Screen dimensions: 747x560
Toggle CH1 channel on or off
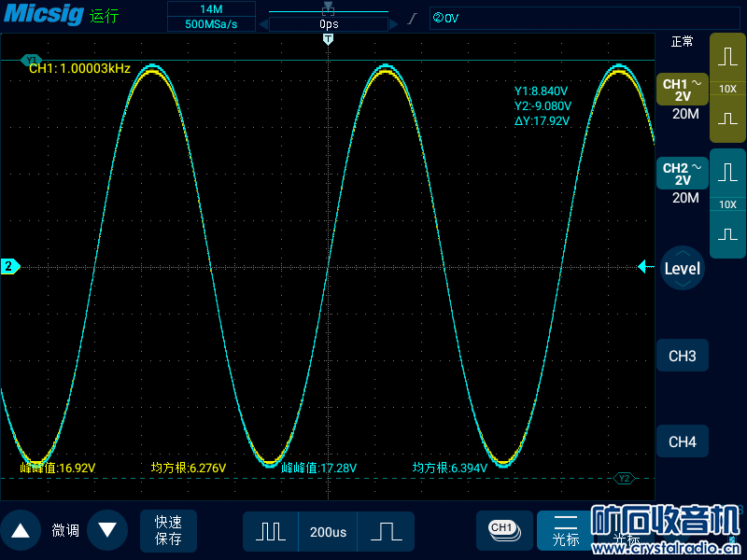click(x=683, y=90)
